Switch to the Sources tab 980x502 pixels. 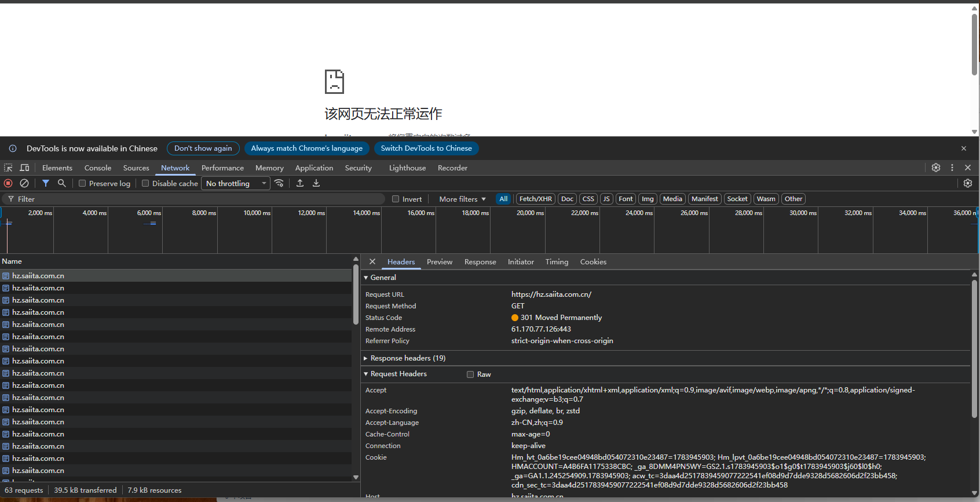136,168
